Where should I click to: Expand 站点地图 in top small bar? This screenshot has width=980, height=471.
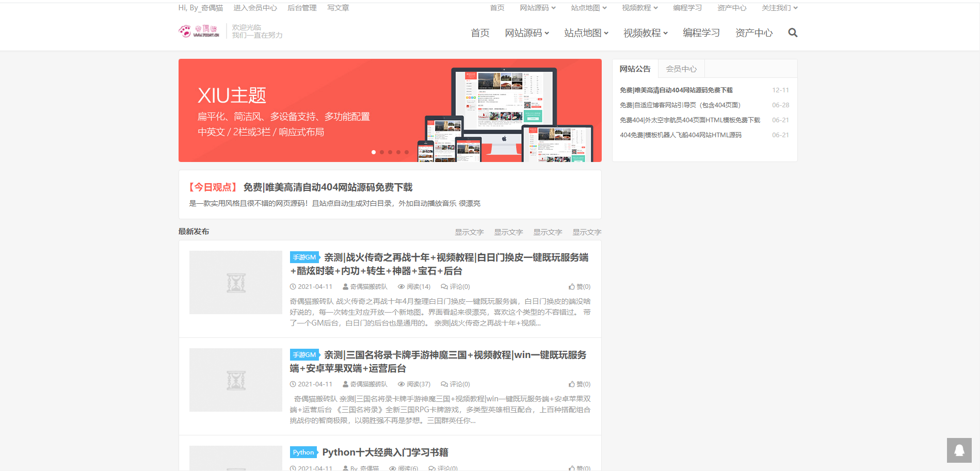pyautogui.click(x=589, y=8)
